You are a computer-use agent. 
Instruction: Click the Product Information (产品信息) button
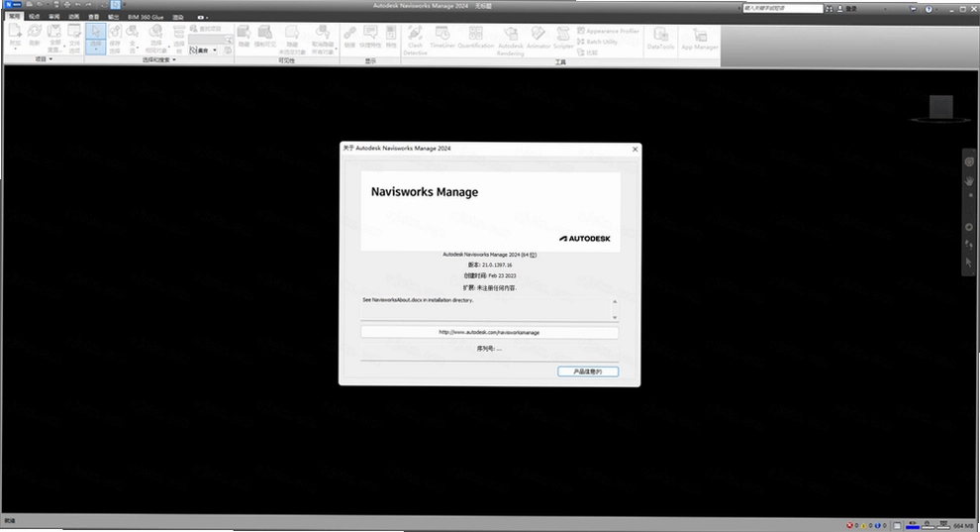tap(587, 372)
